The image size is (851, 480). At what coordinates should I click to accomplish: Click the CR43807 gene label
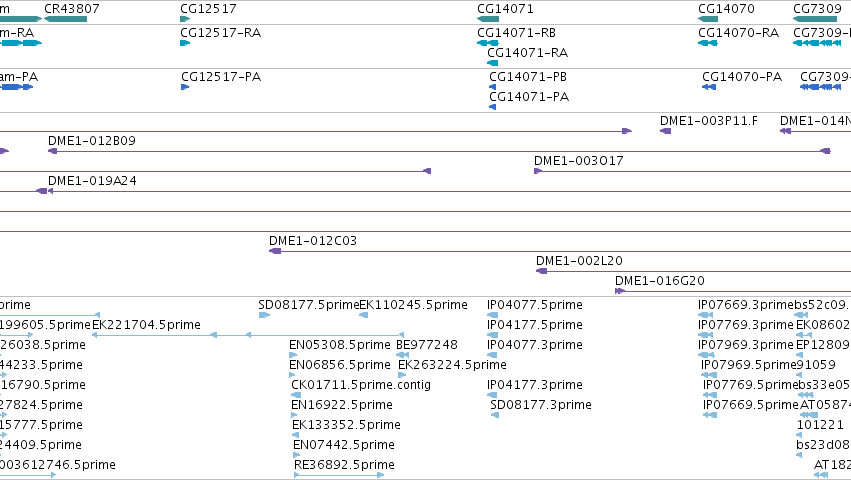[72, 9]
